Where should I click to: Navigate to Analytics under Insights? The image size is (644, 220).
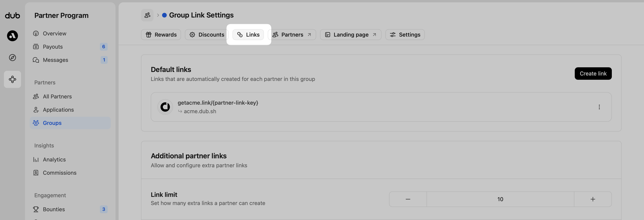click(54, 159)
